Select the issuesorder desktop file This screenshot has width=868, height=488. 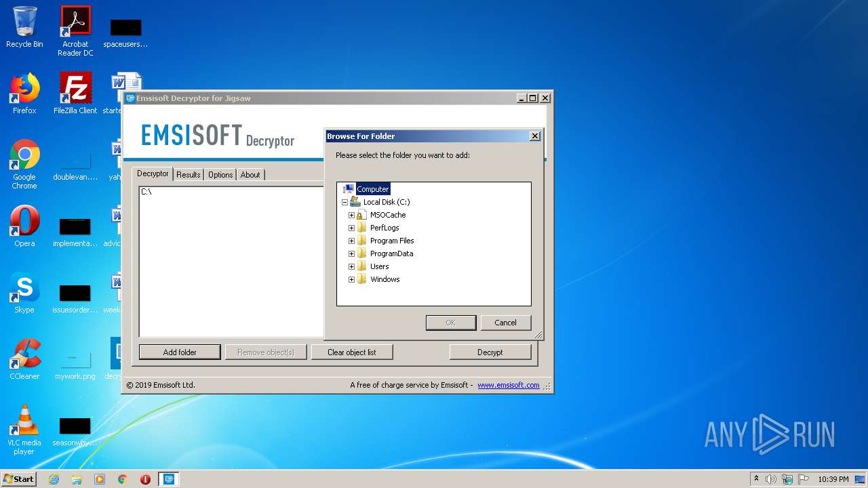coord(75,298)
